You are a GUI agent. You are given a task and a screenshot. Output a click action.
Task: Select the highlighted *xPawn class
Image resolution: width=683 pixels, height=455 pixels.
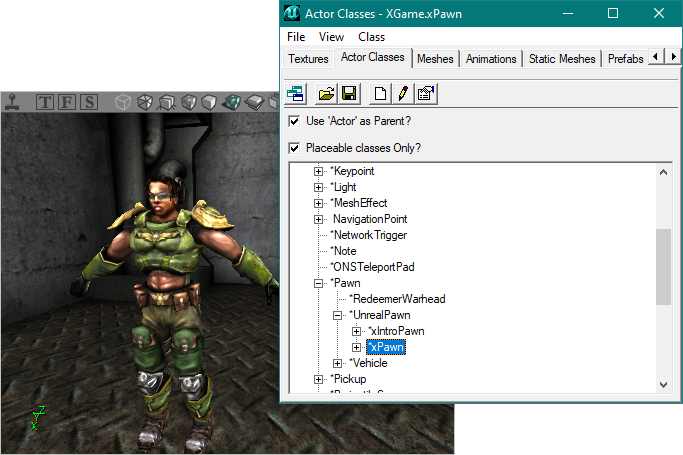[x=386, y=347]
